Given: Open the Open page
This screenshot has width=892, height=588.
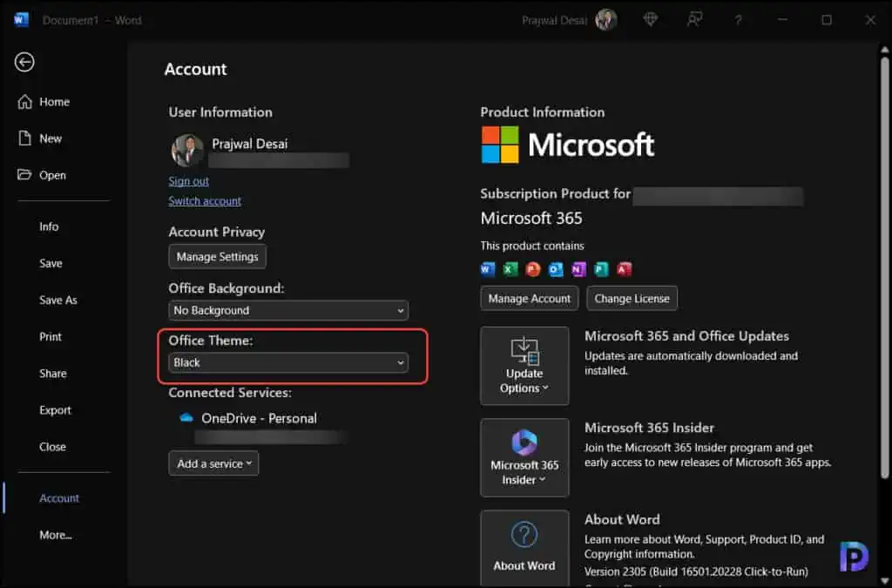Looking at the screenshot, I should (42, 175).
